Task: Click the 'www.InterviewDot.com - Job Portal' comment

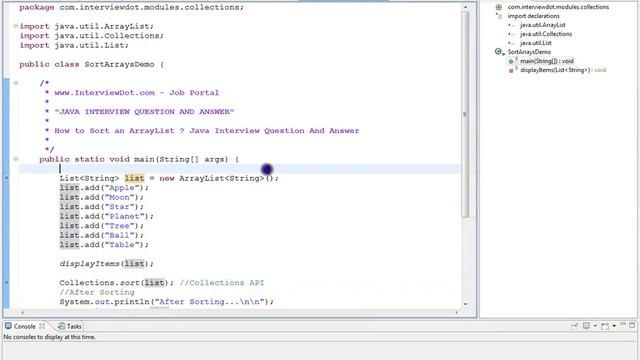Action: click(x=136, y=93)
